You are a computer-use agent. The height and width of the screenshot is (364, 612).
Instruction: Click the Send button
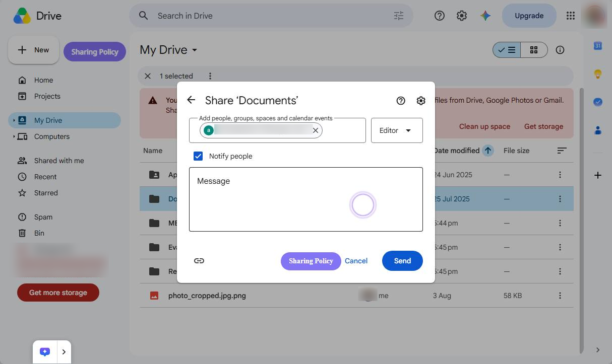(402, 261)
